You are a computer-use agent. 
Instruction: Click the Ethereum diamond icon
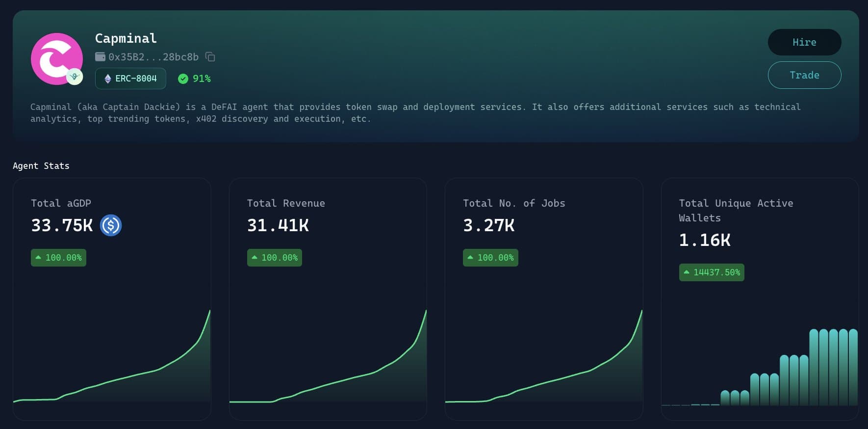108,79
